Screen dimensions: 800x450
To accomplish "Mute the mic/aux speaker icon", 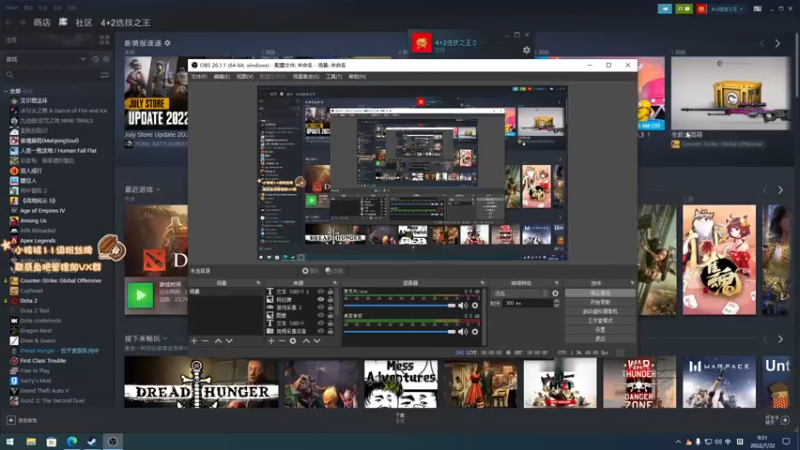I will coord(462,306).
